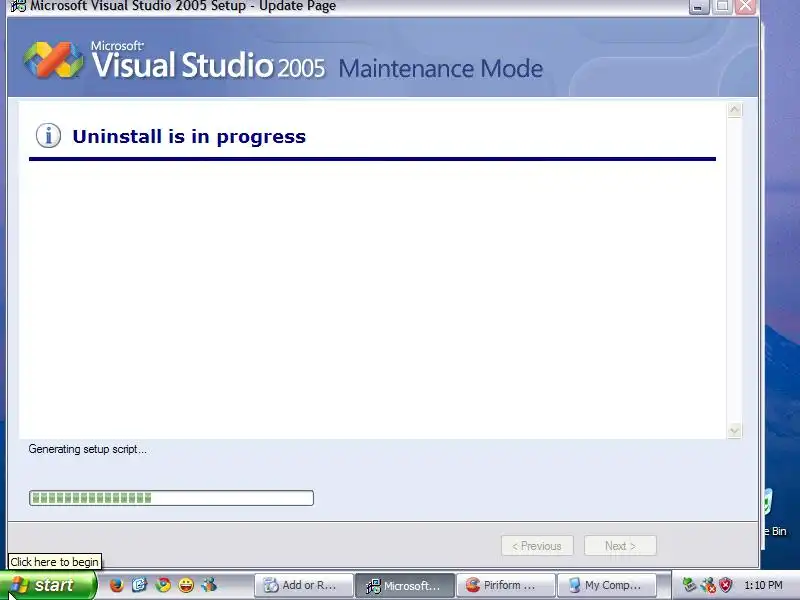Click the disabled Previous button
This screenshot has width=800, height=600.
click(537, 546)
